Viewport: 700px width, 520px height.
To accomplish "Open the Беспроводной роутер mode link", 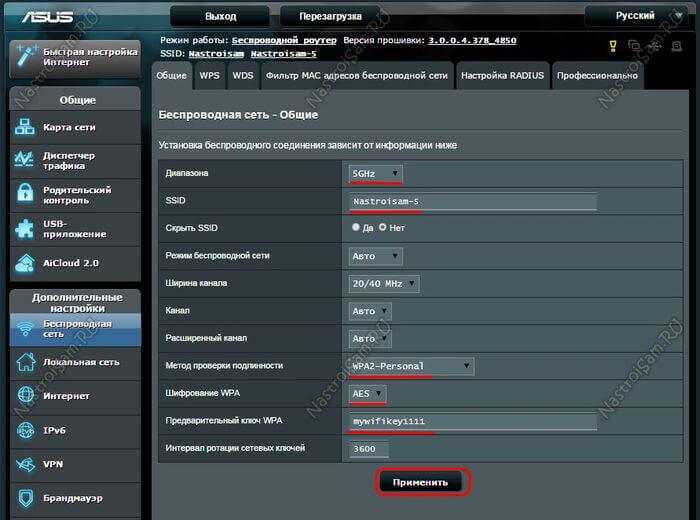I will [284, 40].
